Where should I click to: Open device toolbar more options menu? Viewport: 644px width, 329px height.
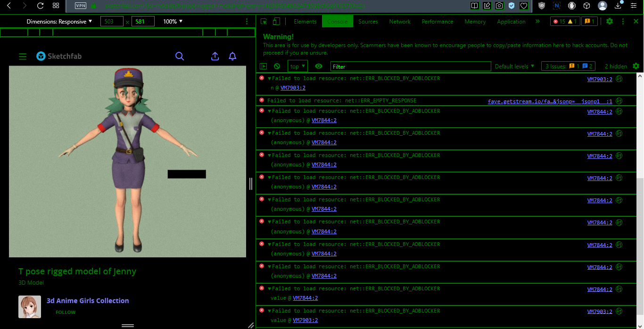pos(247,22)
